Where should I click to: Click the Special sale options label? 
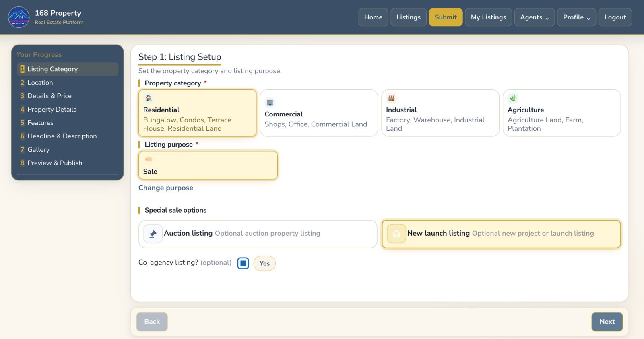[x=175, y=210]
